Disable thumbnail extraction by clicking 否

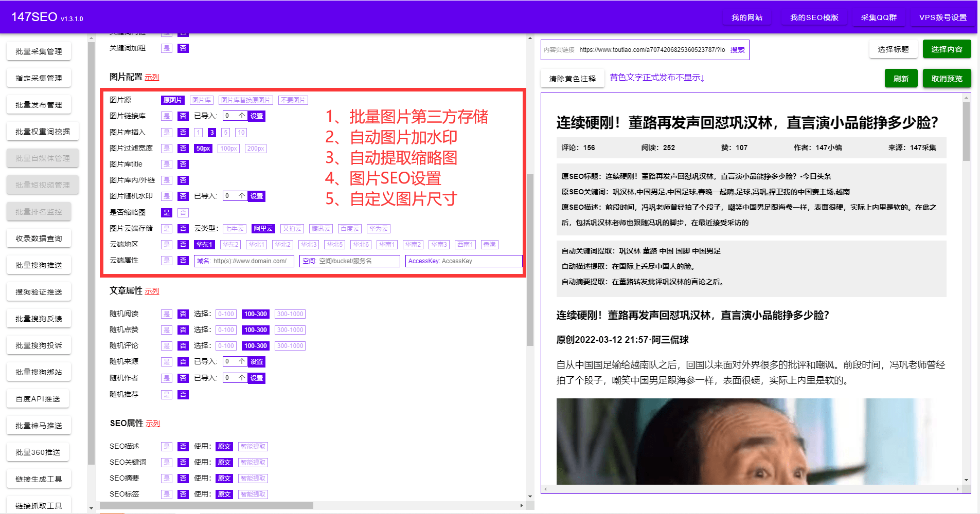pos(183,212)
